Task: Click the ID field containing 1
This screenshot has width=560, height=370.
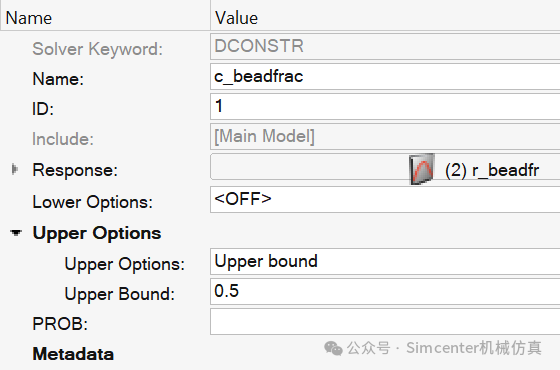Action: 385,106
